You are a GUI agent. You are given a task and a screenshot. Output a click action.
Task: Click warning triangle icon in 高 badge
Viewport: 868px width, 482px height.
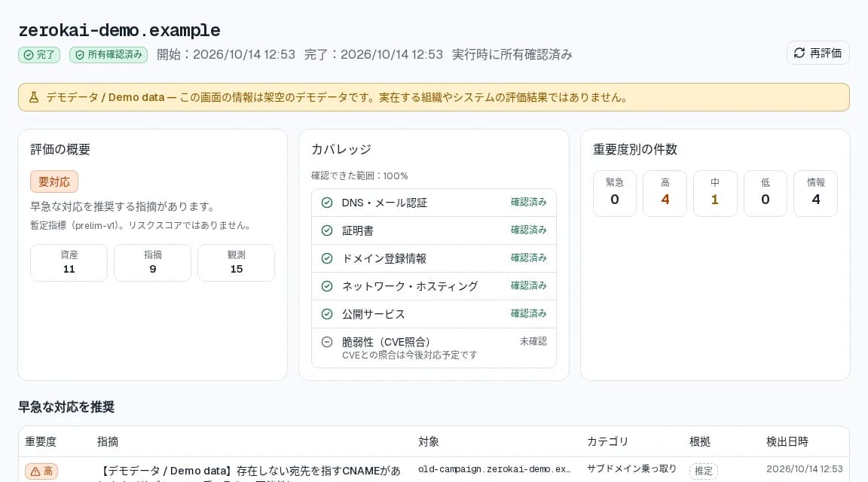tap(35, 471)
